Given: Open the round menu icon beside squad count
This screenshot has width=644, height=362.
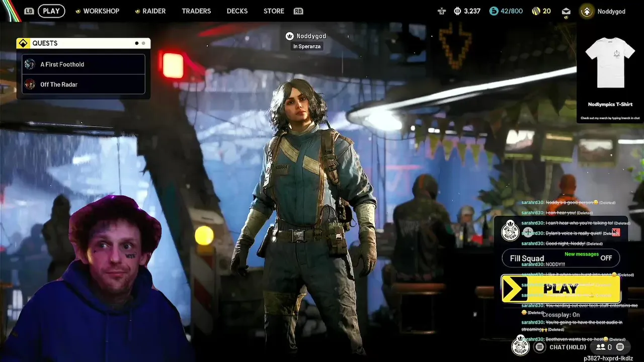Looking at the screenshot, I should coord(620,347).
